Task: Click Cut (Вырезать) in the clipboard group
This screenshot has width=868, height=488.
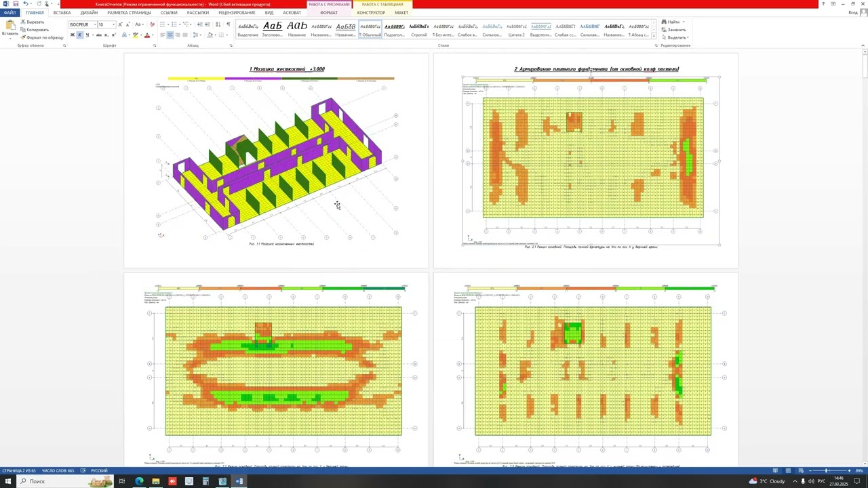Action: tap(33, 22)
